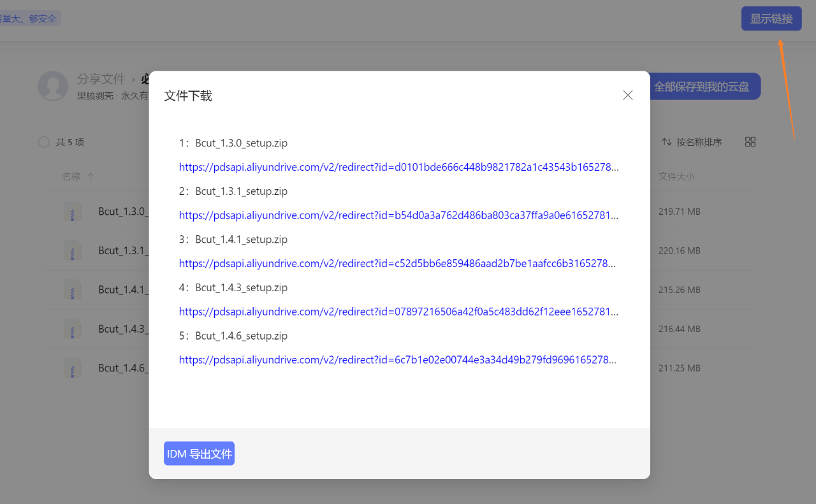Select zip icon of Bcut_1.3.0 row
Screen dimensions: 816x504
72,212
